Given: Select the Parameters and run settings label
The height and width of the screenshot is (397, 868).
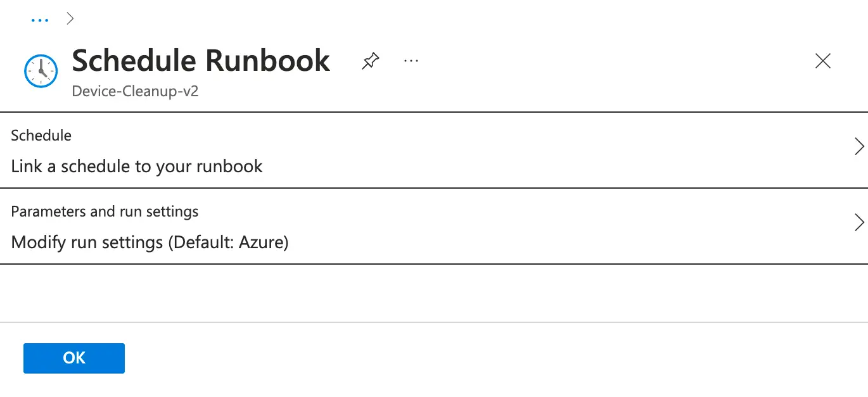Looking at the screenshot, I should 105,211.
